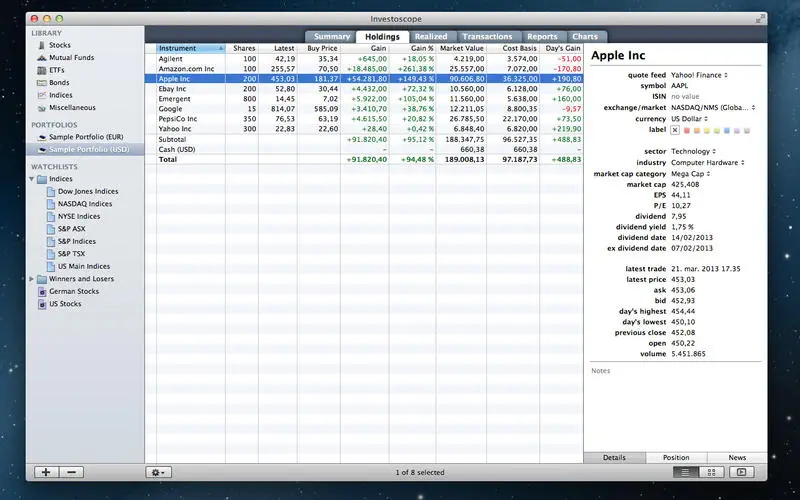
Task: Click the Sample Portfolio (USD) icon
Action: pos(42,149)
